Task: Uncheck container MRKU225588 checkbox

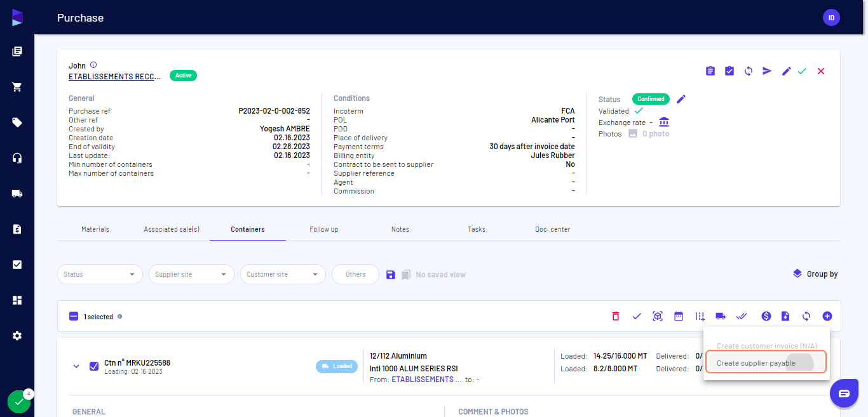Action: coord(94,366)
